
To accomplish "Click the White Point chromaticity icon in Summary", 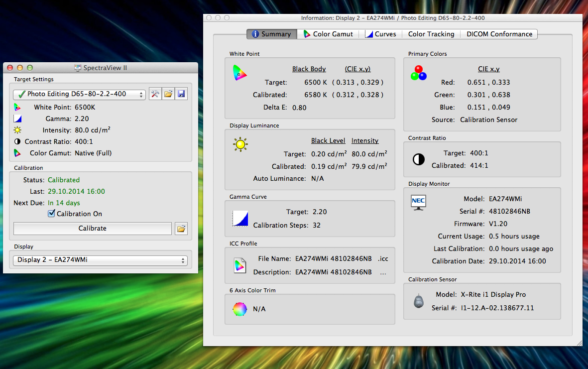I will click(x=239, y=73).
